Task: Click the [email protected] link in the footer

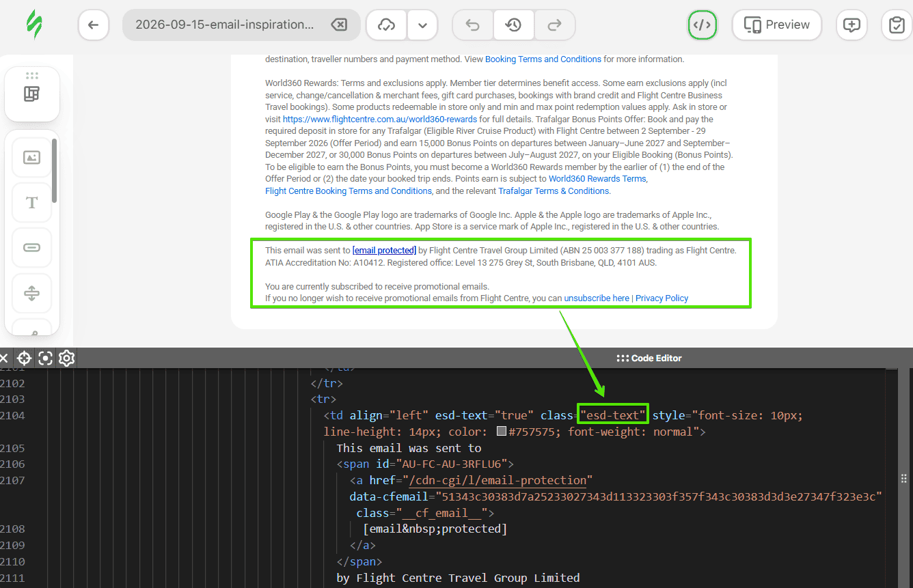Action: tap(384, 251)
